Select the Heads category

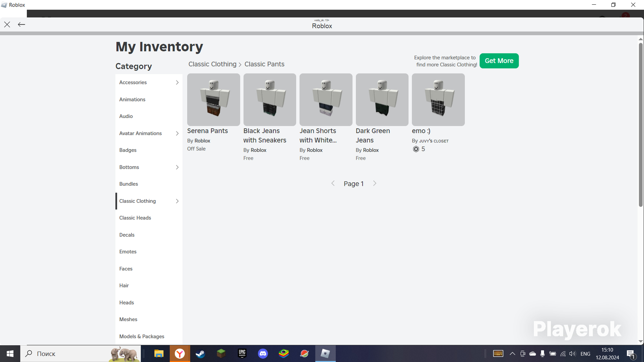(x=149, y=303)
